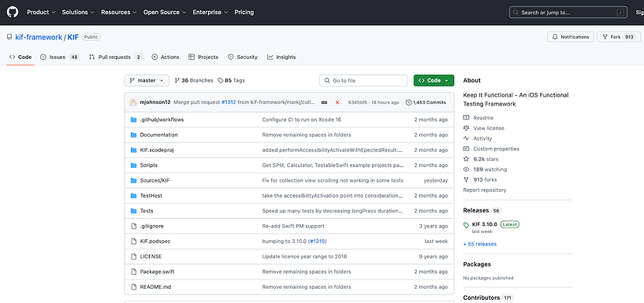The image size is (644, 303).
Task: Open the Custom properties link
Action: pos(491,149)
